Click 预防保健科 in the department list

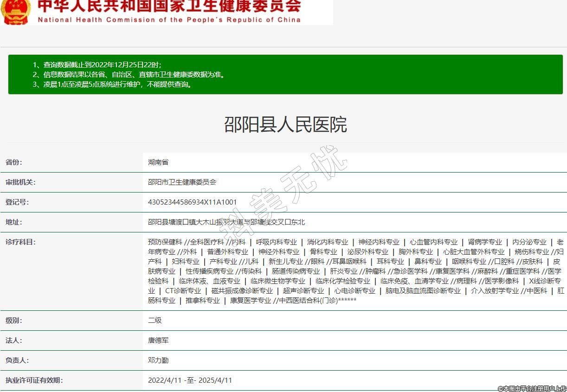coord(165,242)
